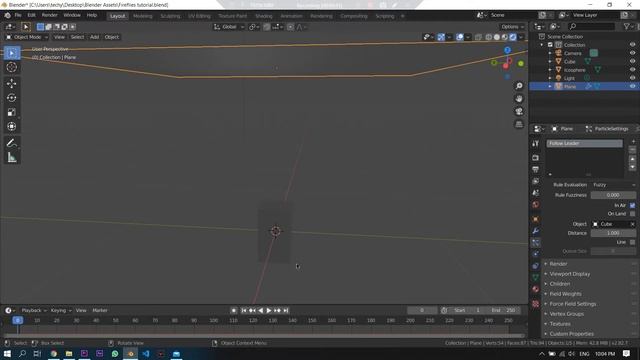Select the Move tool
Image resolution: width=640 pixels, height=360 pixels.
tap(12, 83)
